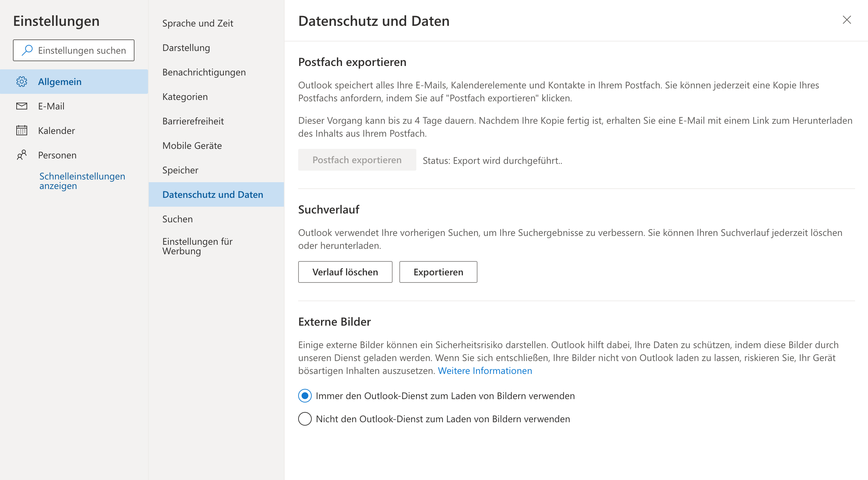Screen dimensions: 868x480
Task: Click the Exportieren button
Action: click(438, 272)
